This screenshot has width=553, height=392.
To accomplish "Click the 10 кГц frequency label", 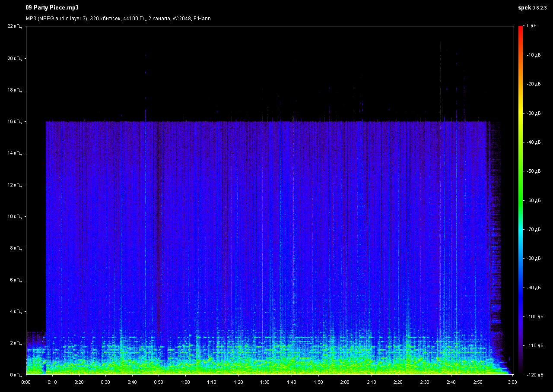I will (14, 217).
